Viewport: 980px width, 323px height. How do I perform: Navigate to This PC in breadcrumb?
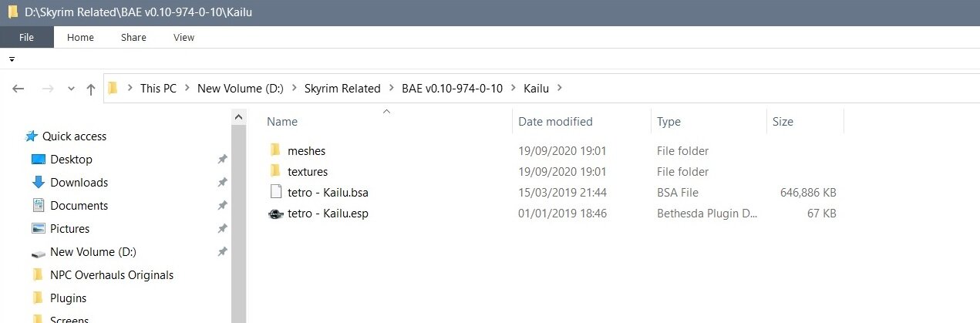point(158,88)
